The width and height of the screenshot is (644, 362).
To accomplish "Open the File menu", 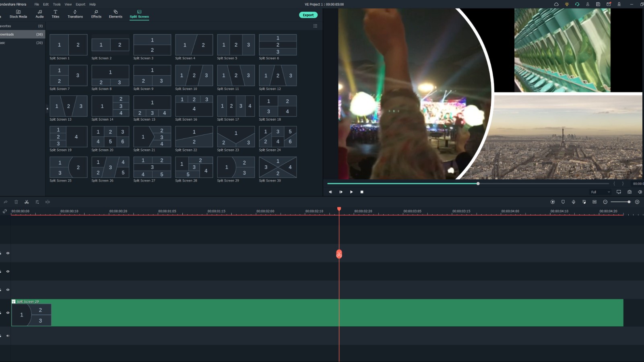I will click(x=37, y=4).
